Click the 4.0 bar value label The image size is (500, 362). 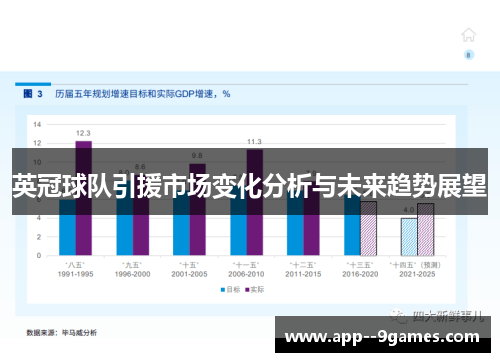(409, 210)
